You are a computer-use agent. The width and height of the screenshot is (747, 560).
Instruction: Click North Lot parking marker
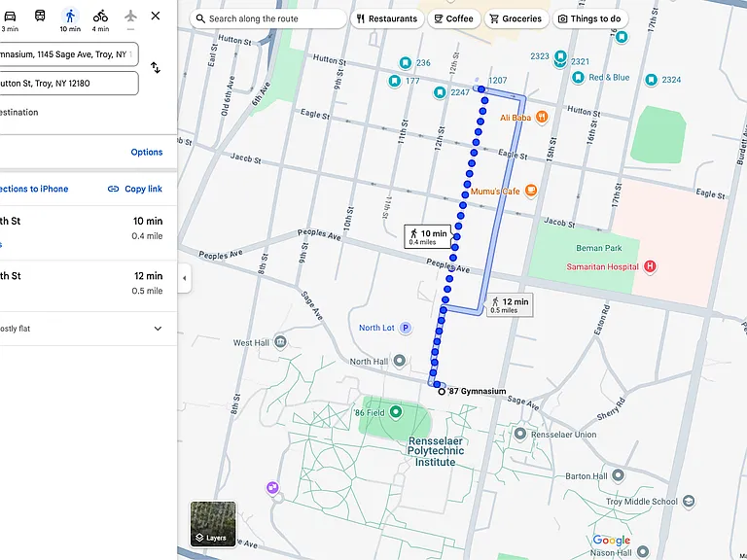coord(406,328)
